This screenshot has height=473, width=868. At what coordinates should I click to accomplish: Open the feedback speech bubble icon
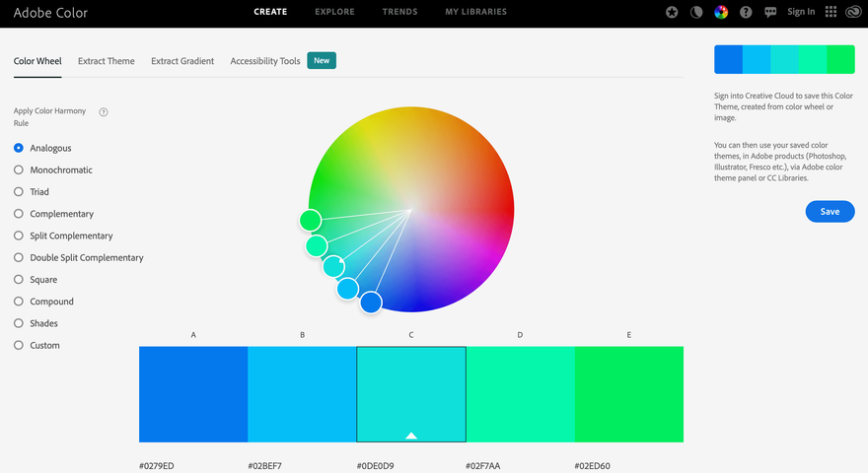click(x=770, y=12)
